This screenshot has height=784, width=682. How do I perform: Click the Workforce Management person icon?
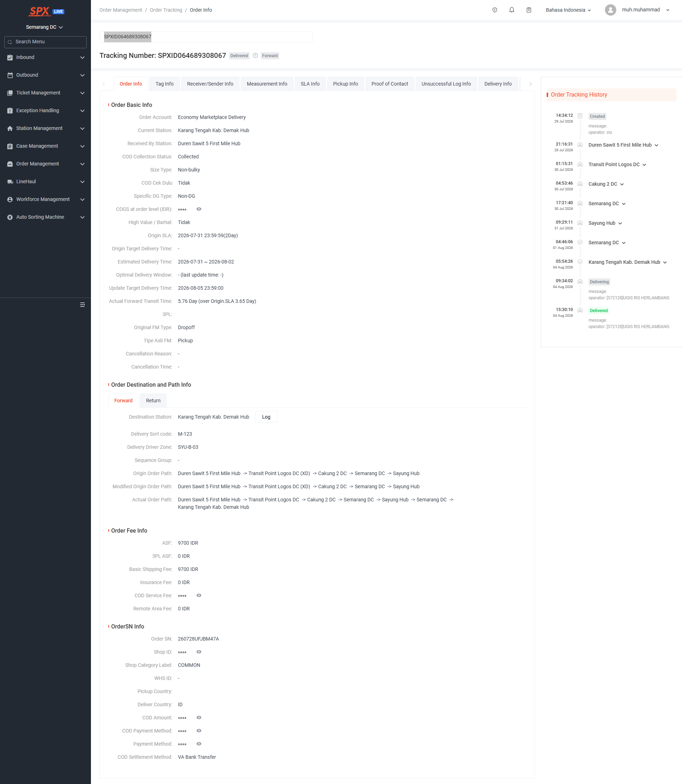tap(10, 199)
